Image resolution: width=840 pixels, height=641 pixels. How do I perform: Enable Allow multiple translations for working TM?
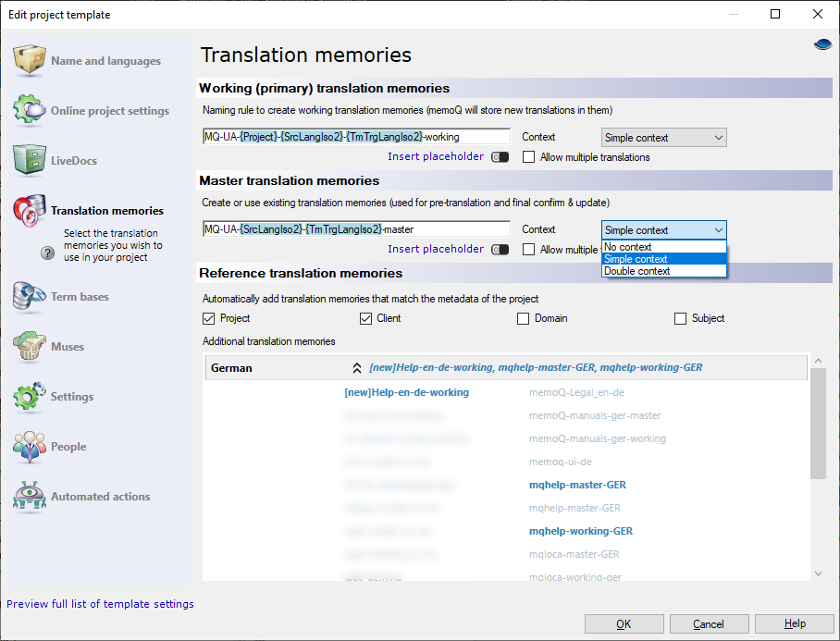[529, 157]
